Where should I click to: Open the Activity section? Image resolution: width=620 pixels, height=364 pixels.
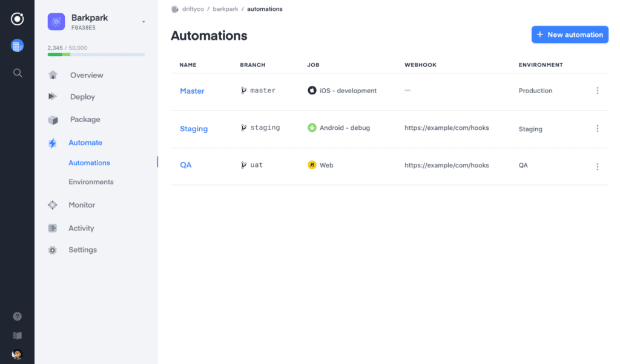point(81,228)
